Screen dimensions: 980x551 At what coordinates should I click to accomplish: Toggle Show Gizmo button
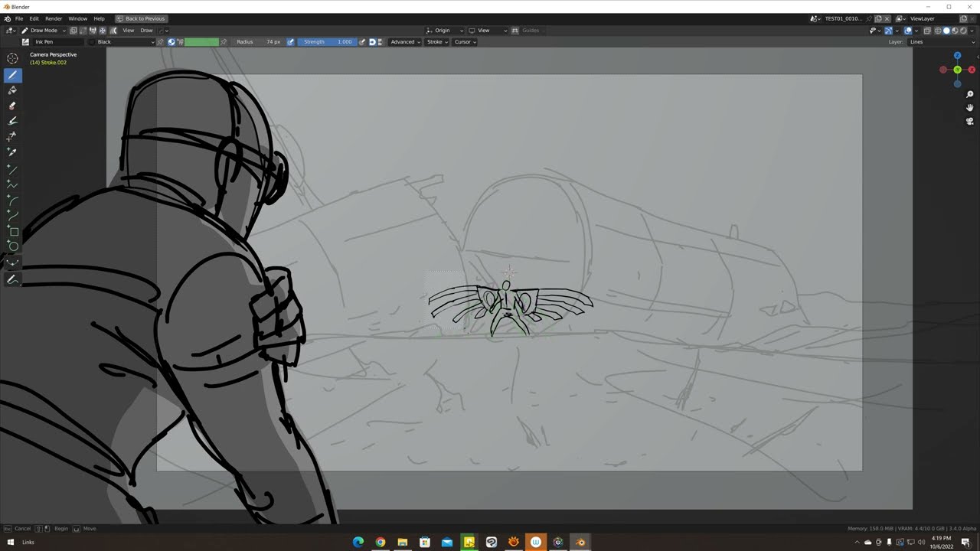tap(888, 31)
